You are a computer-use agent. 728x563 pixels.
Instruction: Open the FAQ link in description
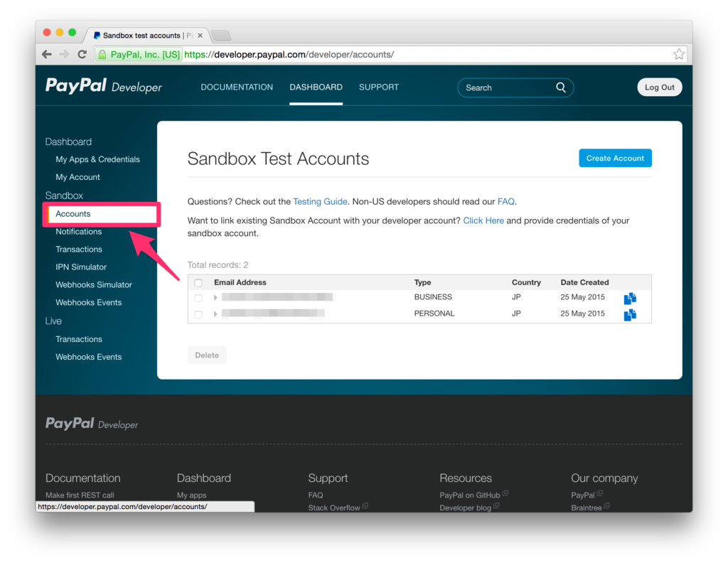505,201
